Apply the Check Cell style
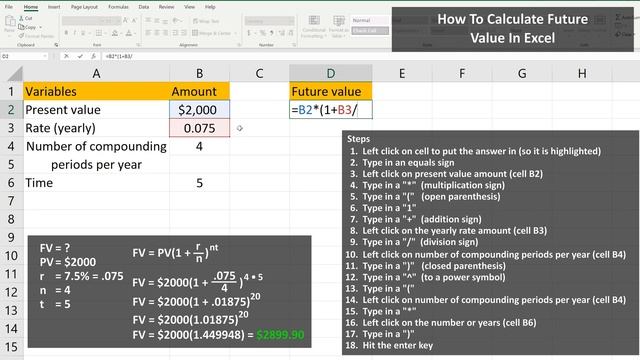Image resolution: width=640 pixels, height=360 pixels. click(x=370, y=31)
